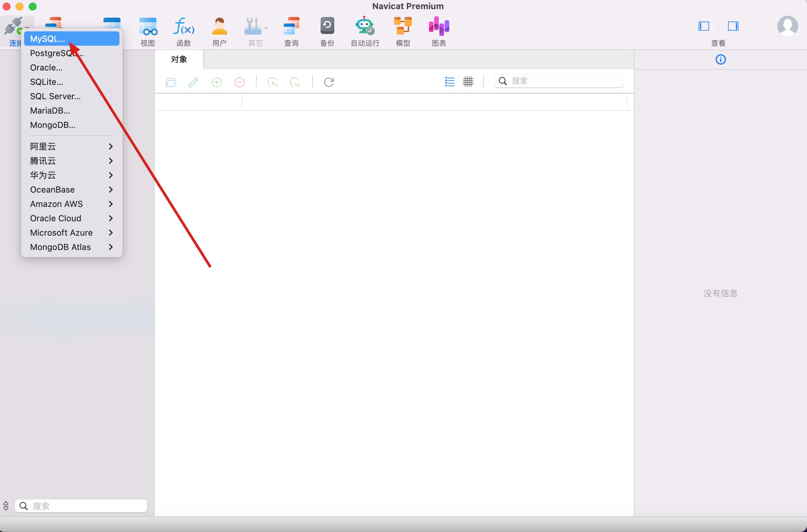Expand the OceanBase submenu
The width and height of the screenshot is (807, 532).
tap(71, 190)
